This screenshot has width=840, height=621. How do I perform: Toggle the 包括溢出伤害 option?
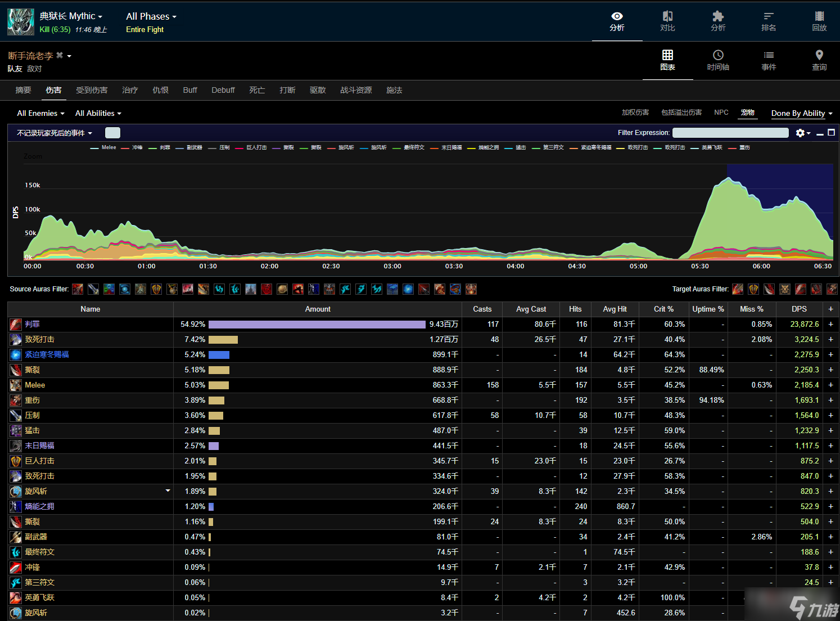coord(681,112)
